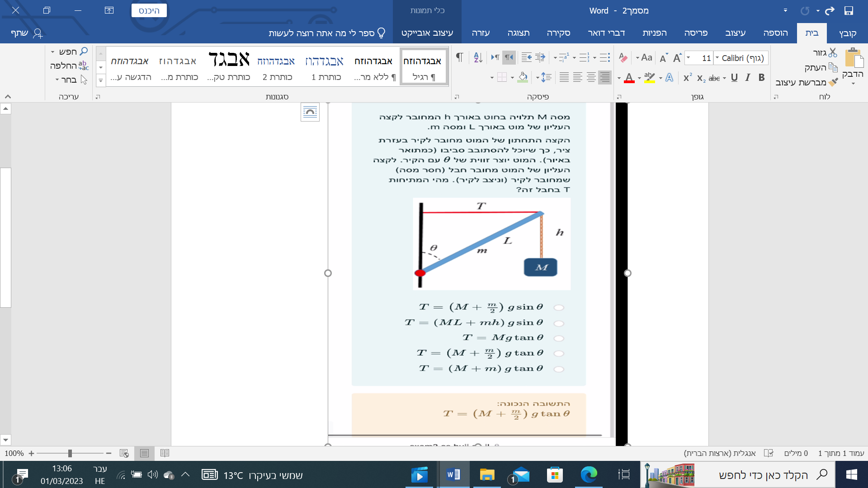868x488 pixels.
Task: Apply the Heading 1 (כותרת 1) style
Action: click(325, 66)
